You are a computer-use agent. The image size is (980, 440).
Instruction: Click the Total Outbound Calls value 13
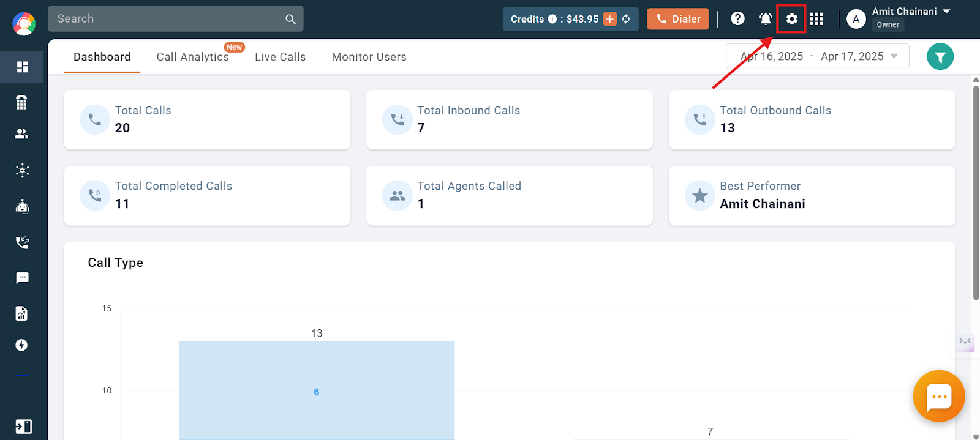click(x=727, y=128)
